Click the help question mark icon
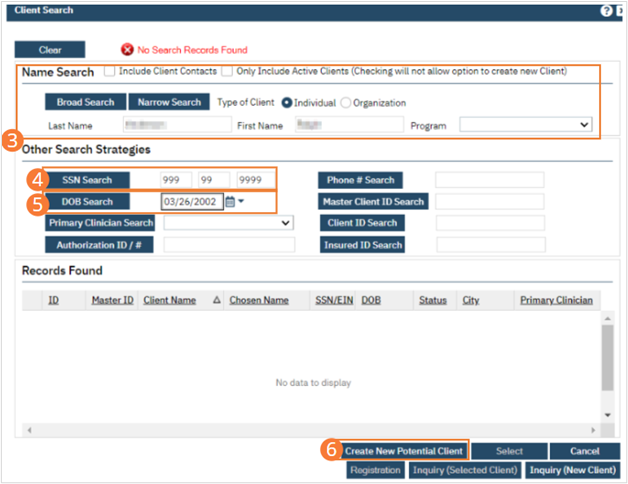Screen dimensions: 628x484 point(606,10)
